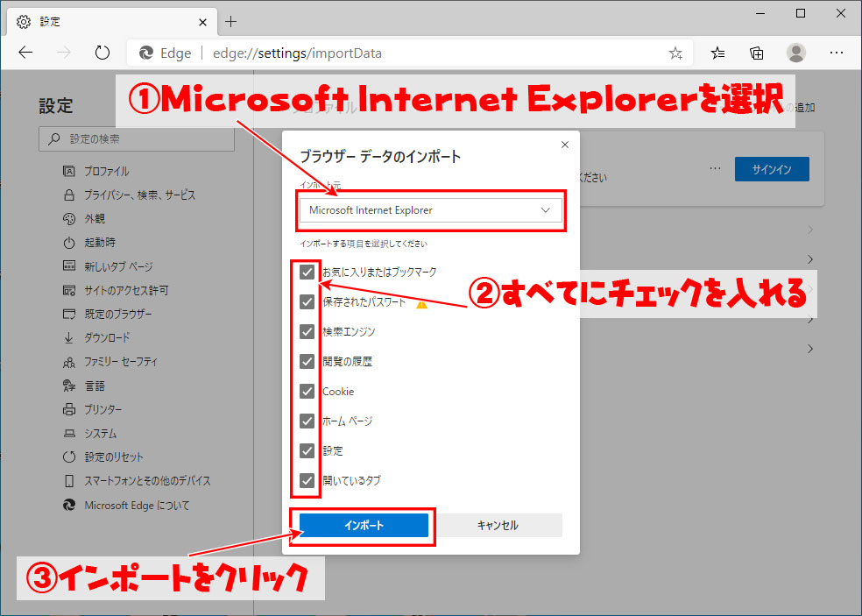Screen dimensions: 862x616
Task: Click the 設定の検索 search field
Action: [137, 139]
